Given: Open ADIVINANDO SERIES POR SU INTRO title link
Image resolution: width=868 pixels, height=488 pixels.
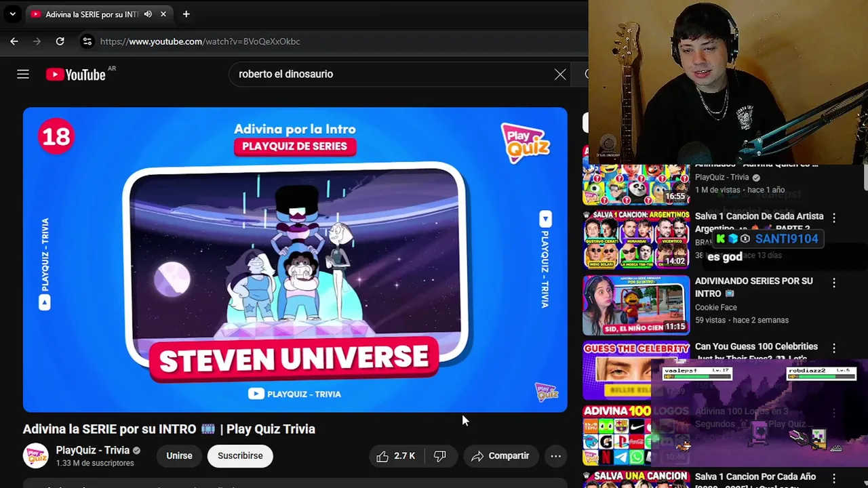Looking at the screenshot, I should 753,287.
